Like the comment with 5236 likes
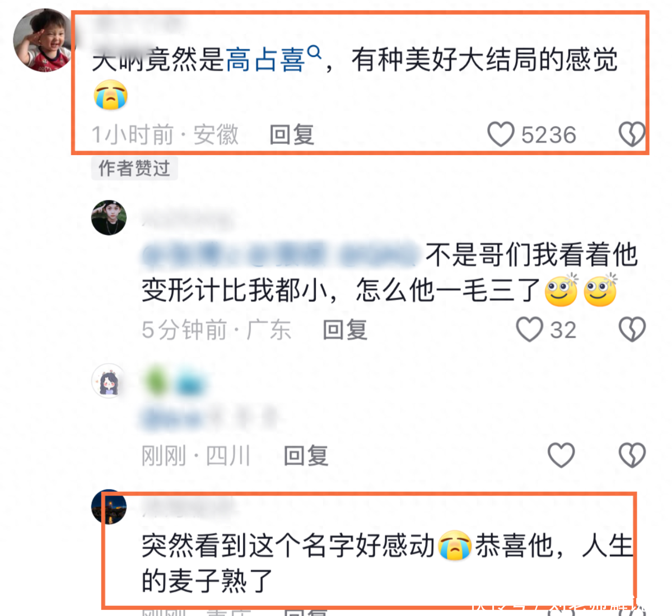672x616 pixels. (x=501, y=134)
